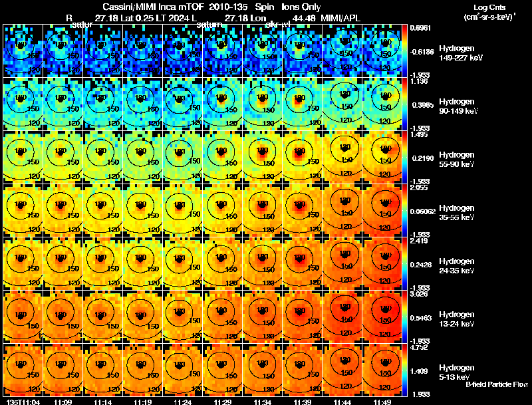View the 24-35 keV panel at 11:39
532x405 pixels.
(x=303, y=264)
